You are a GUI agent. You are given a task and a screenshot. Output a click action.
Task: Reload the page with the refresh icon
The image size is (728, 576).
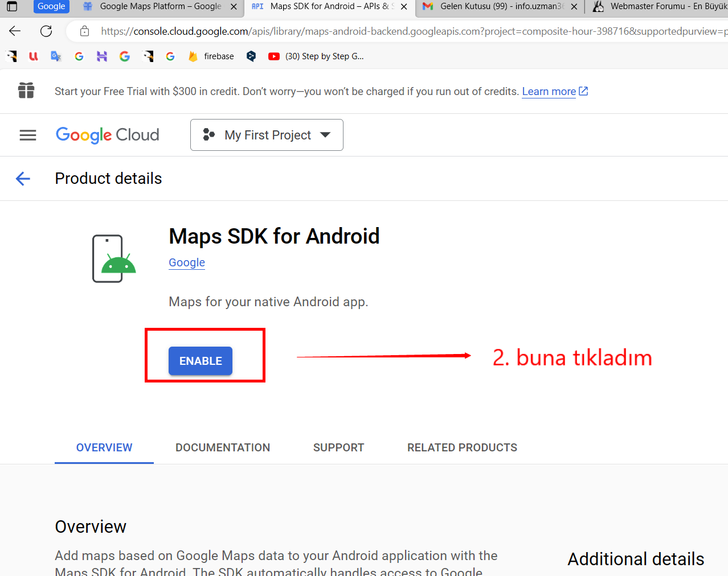46,31
